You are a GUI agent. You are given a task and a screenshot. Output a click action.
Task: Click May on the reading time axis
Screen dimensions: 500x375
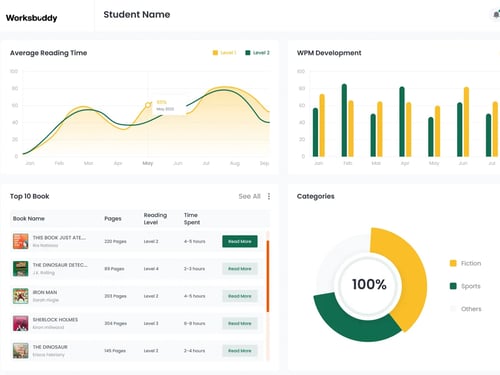[x=148, y=163]
